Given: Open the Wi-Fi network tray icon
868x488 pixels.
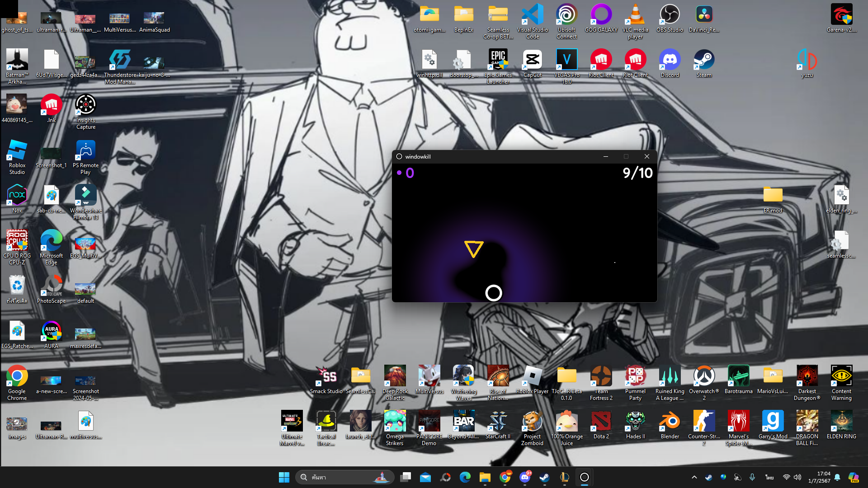Looking at the screenshot, I should [786, 477].
